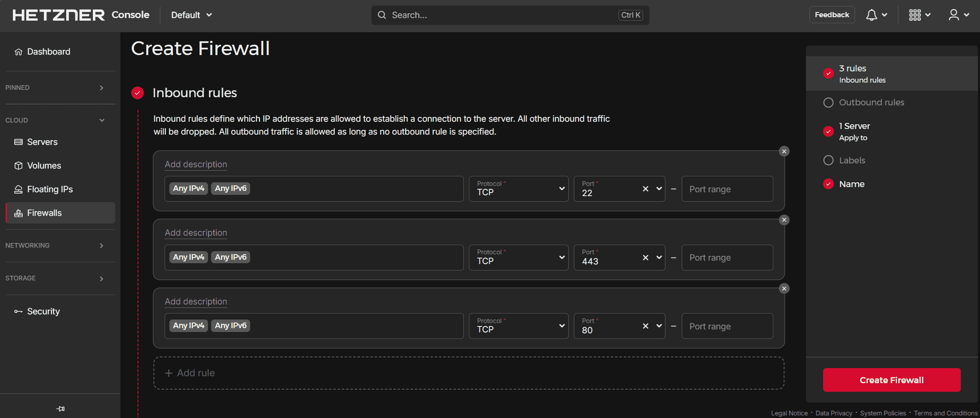Go to Servers in the sidebar
The width and height of the screenshot is (980, 418).
click(x=42, y=142)
